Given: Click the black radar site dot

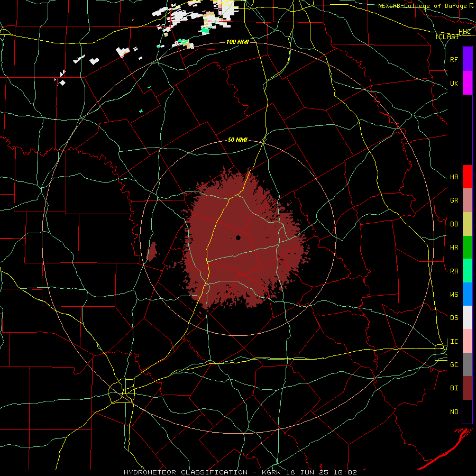Looking at the screenshot, I should click(x=238, y=237).
